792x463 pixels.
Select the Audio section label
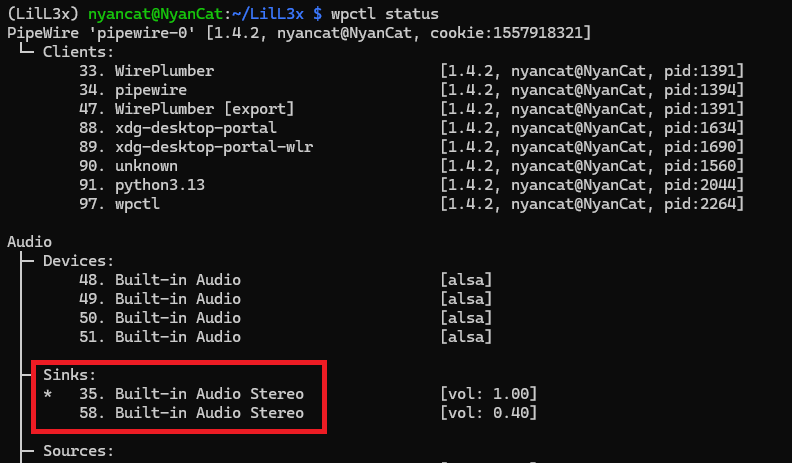tap(29, 242)
